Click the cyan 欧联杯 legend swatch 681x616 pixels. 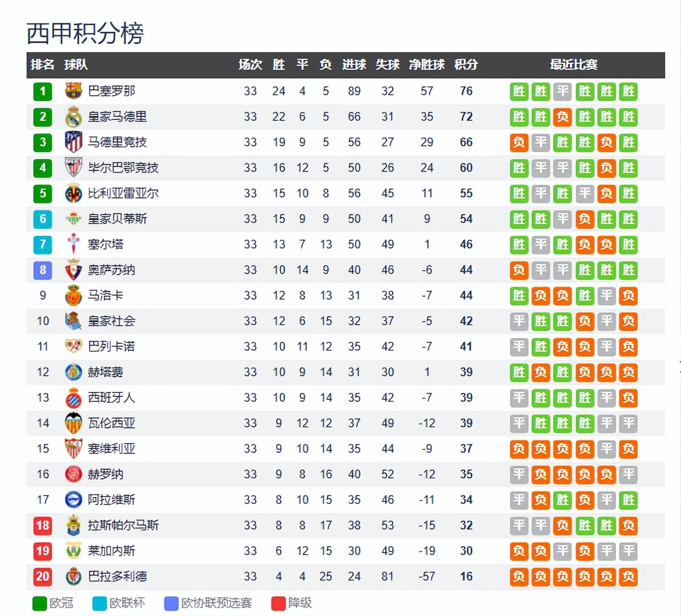99,603
